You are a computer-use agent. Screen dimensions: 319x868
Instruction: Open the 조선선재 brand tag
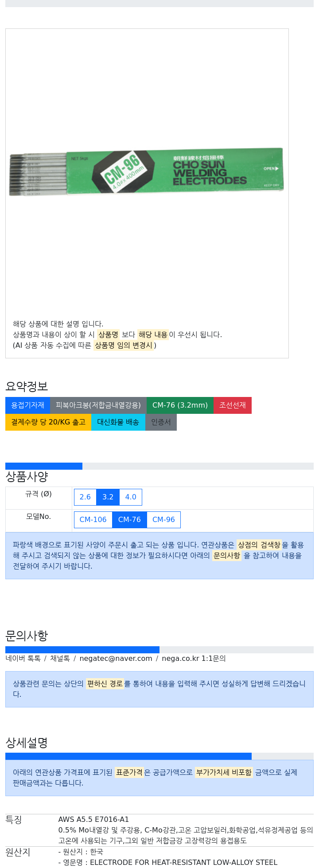point(233,405)
